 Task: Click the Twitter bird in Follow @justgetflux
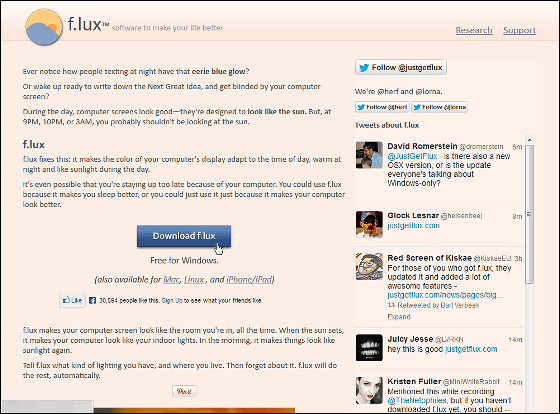[364, 68]
